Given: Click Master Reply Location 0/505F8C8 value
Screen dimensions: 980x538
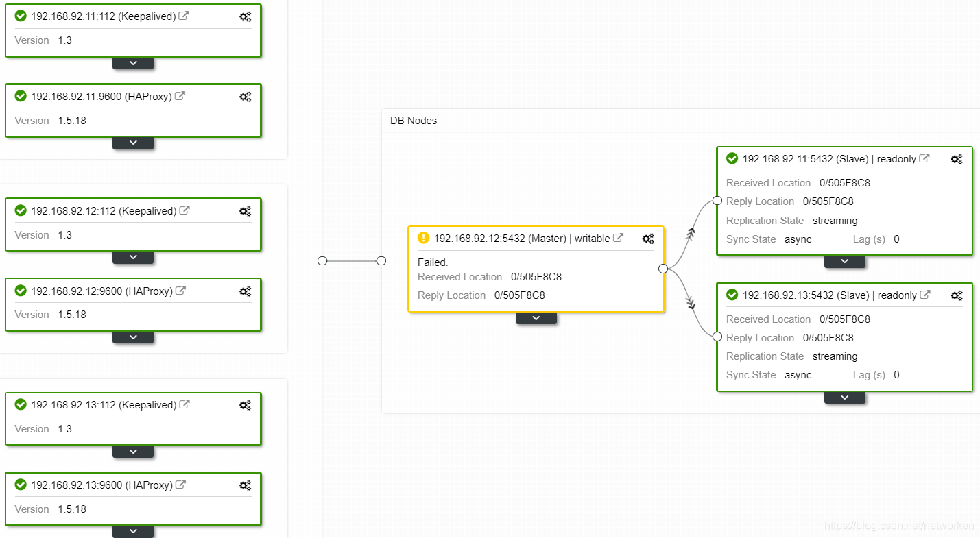Looking at the screenshot, I should pyautogui.click(x=520, y=295).
